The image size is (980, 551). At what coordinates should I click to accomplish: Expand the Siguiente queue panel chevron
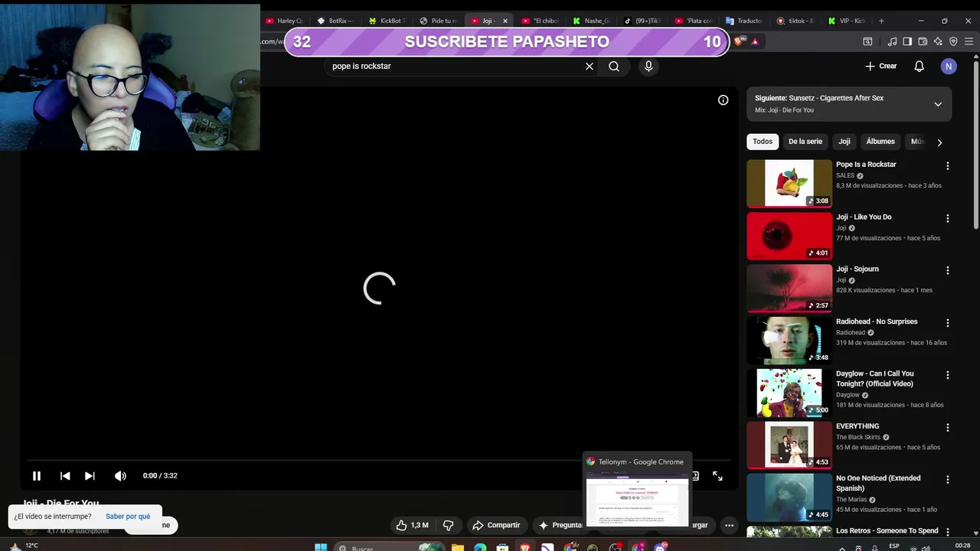(x=938, y=104)
